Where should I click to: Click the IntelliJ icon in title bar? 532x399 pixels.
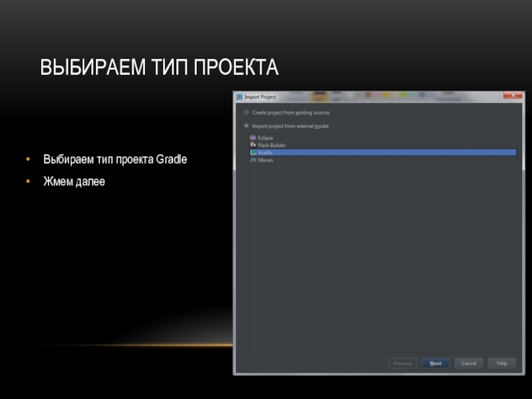[x=239, y=97]
